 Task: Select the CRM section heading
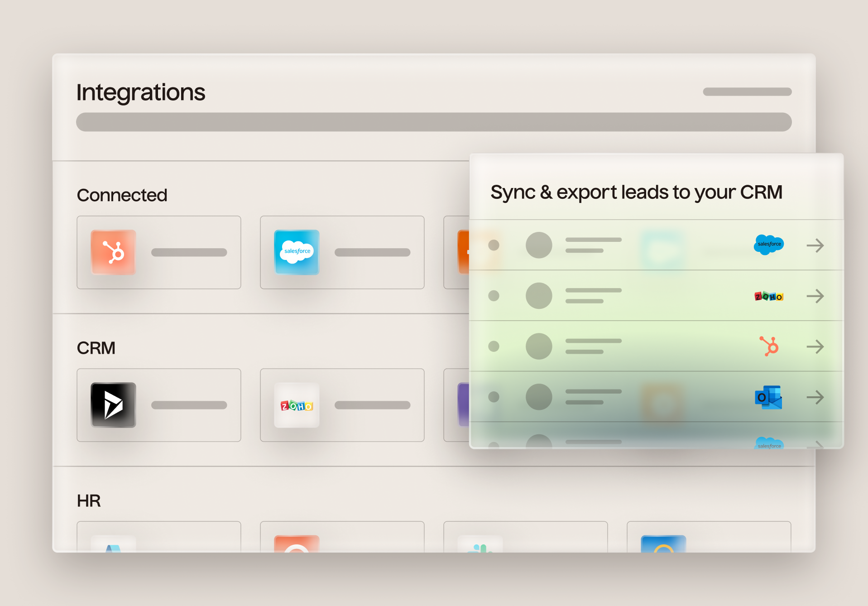pos(96,348)
